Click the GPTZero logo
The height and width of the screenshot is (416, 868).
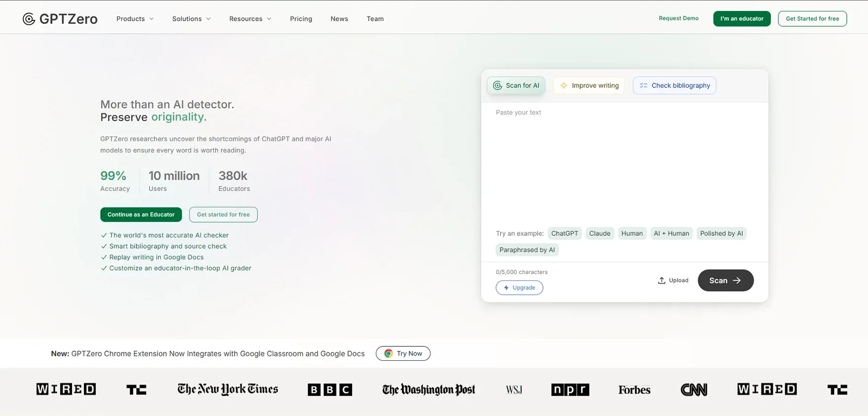pos(60,19)
